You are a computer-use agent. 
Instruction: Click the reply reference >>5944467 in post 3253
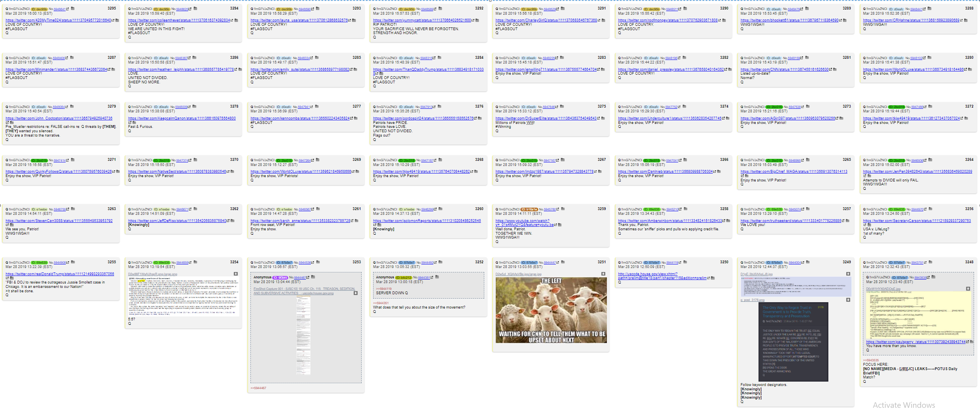pos(258,388)
